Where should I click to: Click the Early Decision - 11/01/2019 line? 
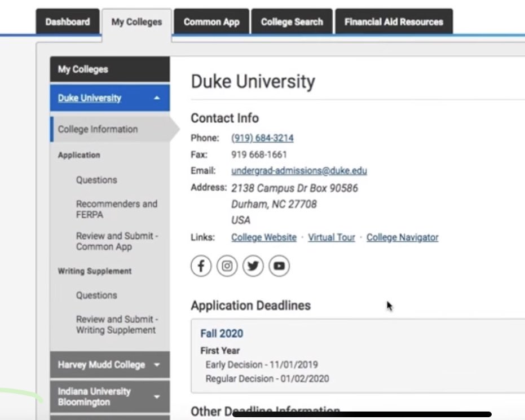pyautogui.click(x=262, y=364)
